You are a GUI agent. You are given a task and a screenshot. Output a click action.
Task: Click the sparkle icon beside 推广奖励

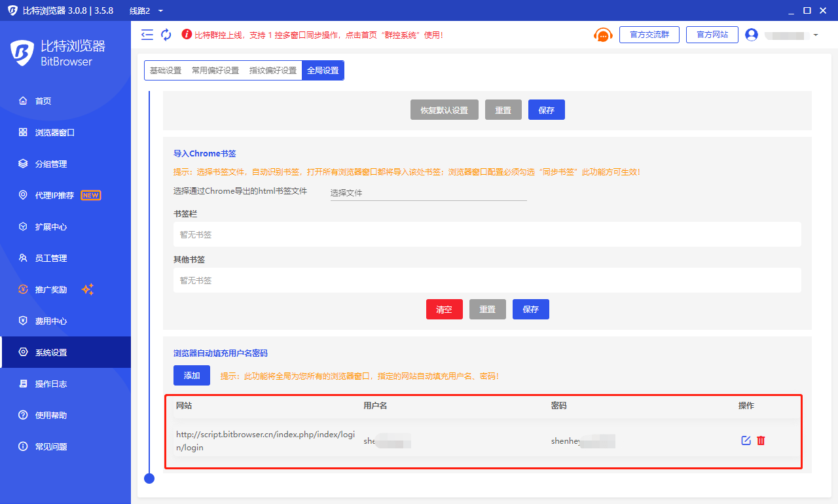pos(88,289)
